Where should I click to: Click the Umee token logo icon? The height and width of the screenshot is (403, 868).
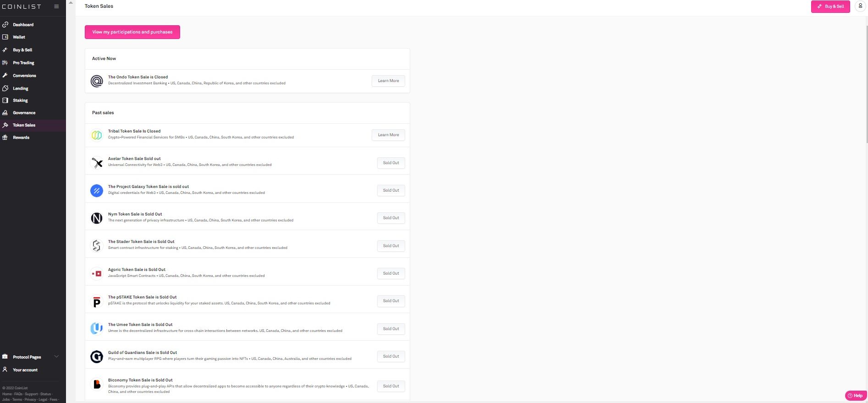97,328
